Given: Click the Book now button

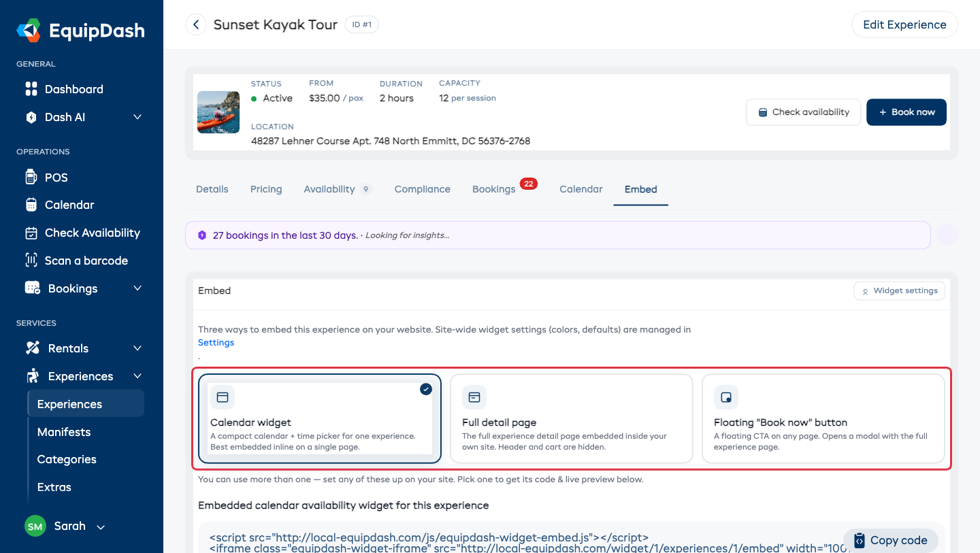Looking at the screenshot, I should point(906,112).
